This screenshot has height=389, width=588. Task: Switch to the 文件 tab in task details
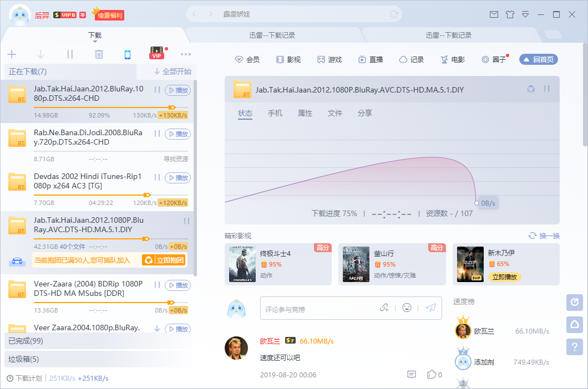point(335,112)
